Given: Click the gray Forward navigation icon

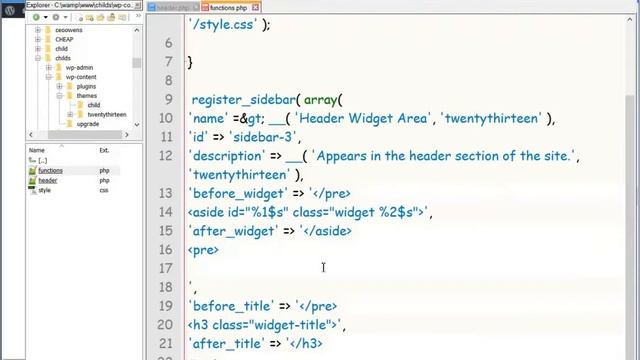Looking at the screenshot, I should [x=56, y=17].
